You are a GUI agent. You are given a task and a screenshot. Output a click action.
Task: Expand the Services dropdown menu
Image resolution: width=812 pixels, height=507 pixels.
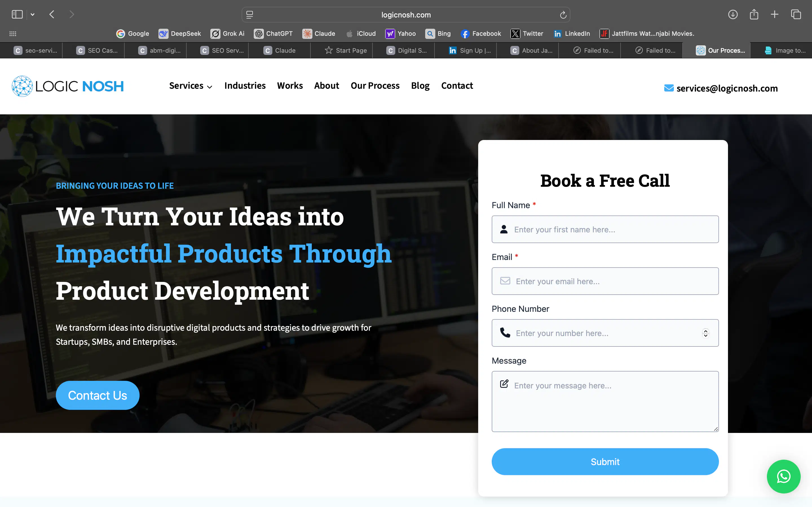click(x=190, y=86)
